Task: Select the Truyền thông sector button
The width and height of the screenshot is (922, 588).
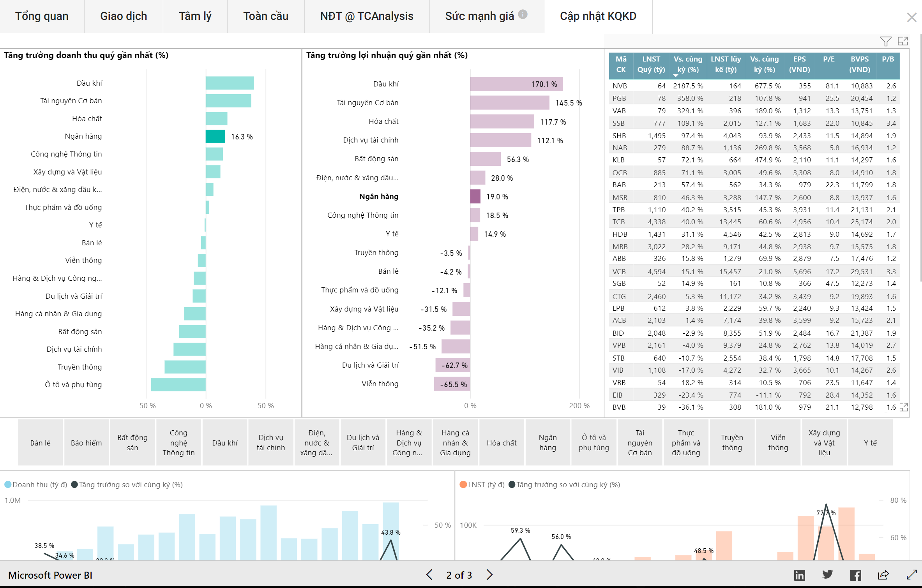Action: coord(732,443)
